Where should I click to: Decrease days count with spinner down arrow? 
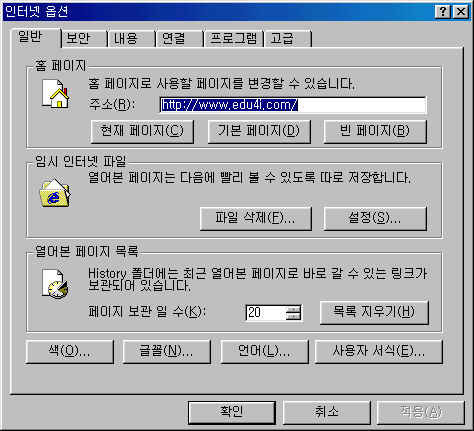click(x=294, y=316)
